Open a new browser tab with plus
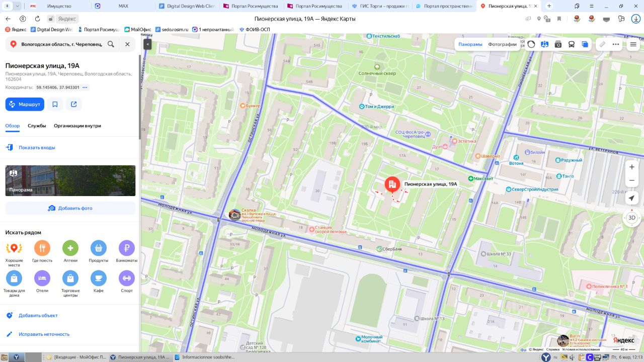644x362 pixels. click(549, 6)
